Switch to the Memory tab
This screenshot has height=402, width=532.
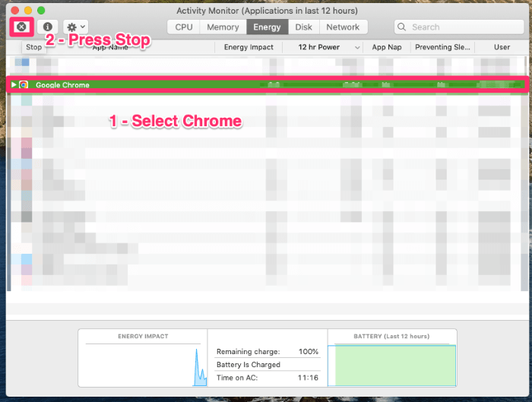coord(223,27)
